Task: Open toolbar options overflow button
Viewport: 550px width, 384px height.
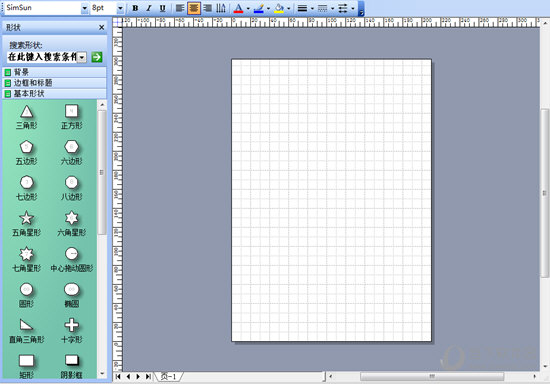Action: [x=361, y=9]
